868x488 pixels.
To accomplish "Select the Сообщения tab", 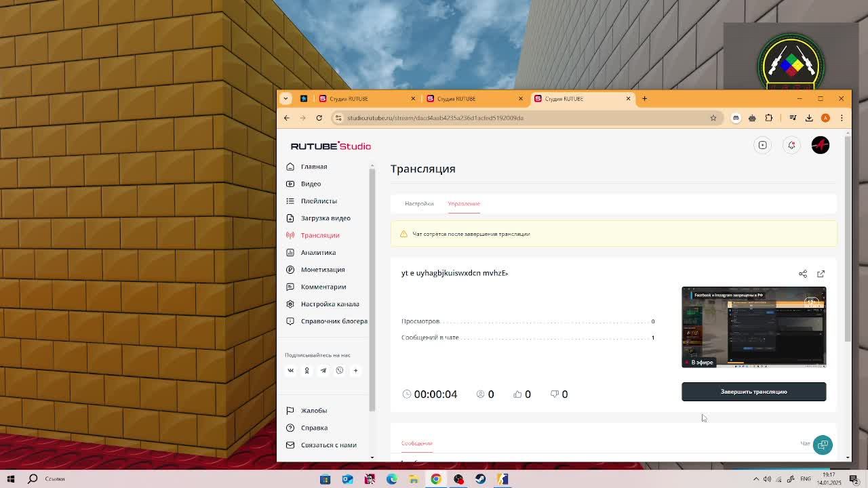I will [416, 443].
